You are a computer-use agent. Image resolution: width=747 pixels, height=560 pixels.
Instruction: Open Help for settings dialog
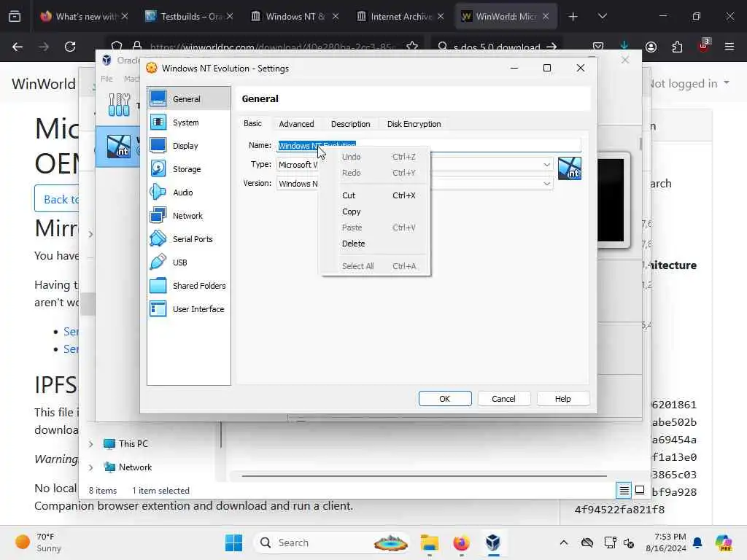point(562,399)
